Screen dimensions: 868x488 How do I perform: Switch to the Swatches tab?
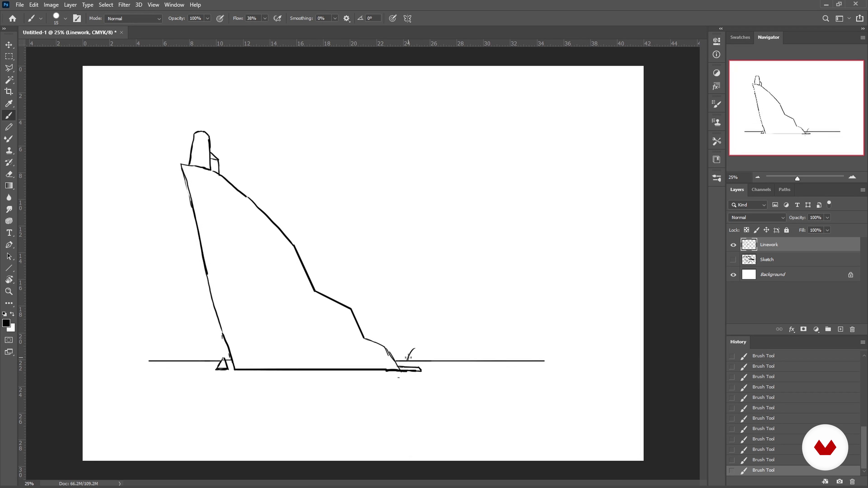(x=740, y=37)
